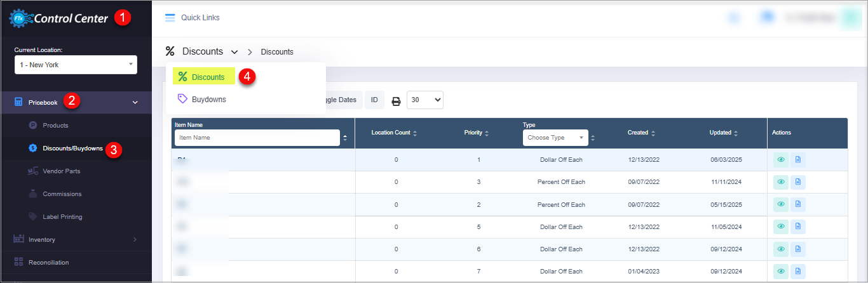Select Buydowns from the dropdown menu
Viewport: 868px width, 283px height.
pyautogui.click(x=208, y=100)
